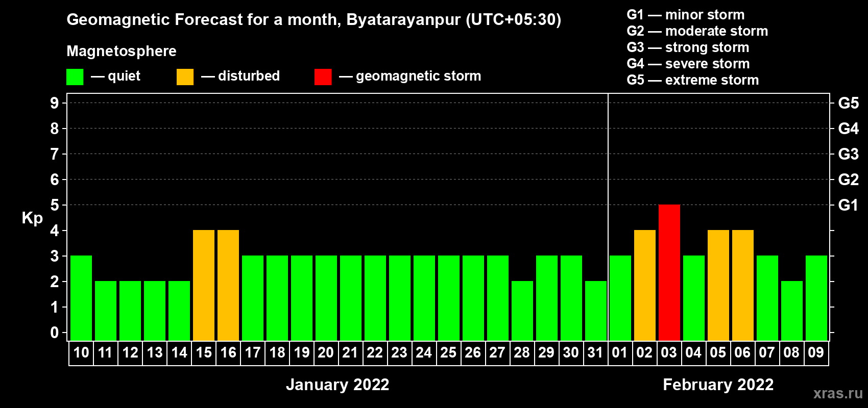The image size is (868, 408).
Task: Click the date label 13
Action: click(155, 353)
